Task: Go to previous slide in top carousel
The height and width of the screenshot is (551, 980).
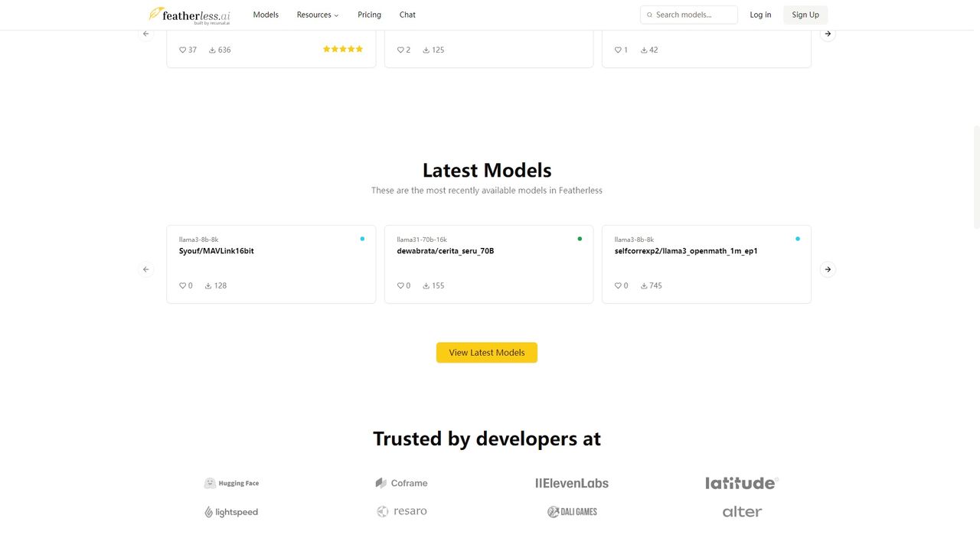Action: coord(146,34)
